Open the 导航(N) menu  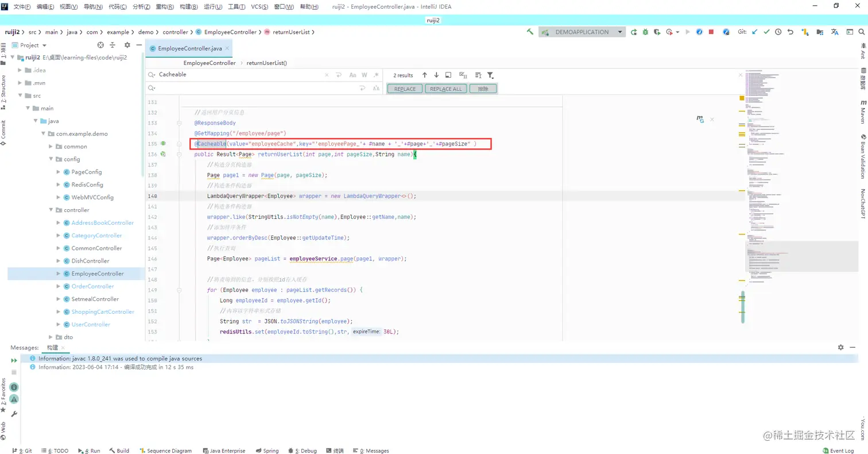[x=94, y=6]
